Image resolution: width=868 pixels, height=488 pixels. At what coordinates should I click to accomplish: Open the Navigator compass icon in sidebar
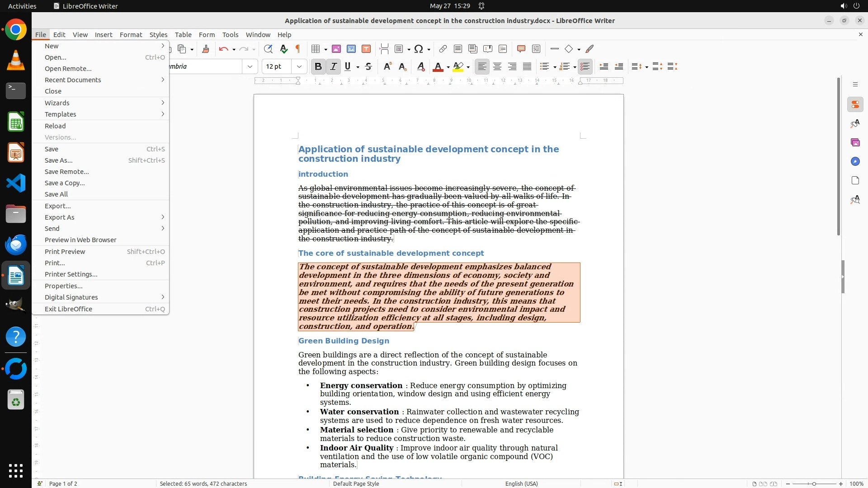pyautogui.click(x=855, y=162)
